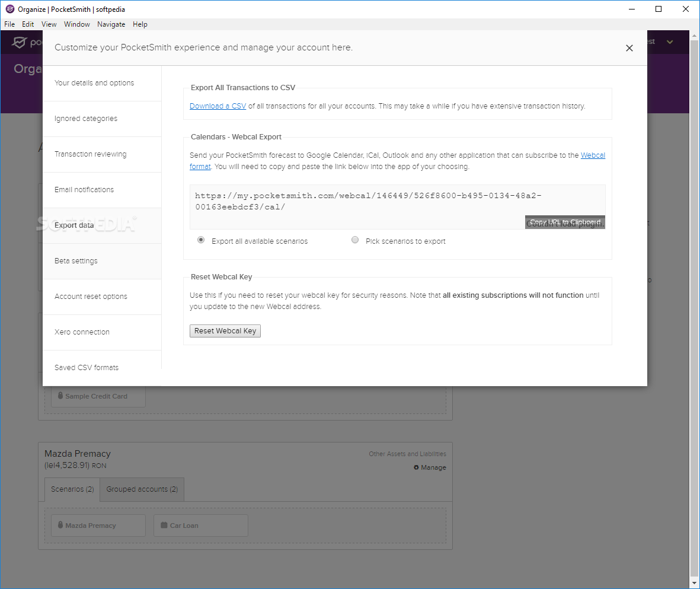Click the Download a CSV link

coord(218,106)
